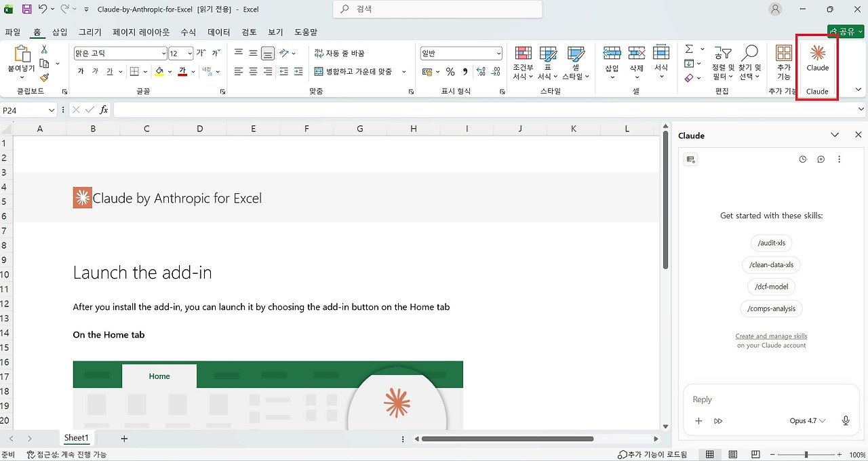This screenshot has height=461, width=868.
Task: Toggle Italic (가) formatting
Action: (x=96, y=71)
